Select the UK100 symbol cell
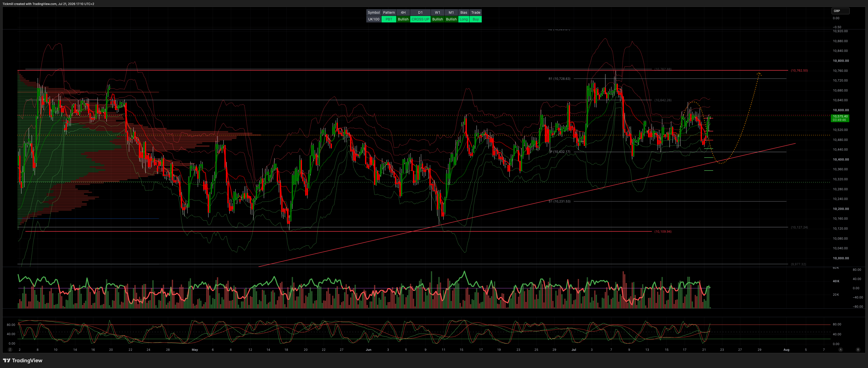Screen dimensions: 868x368 (x=374, y=19)
